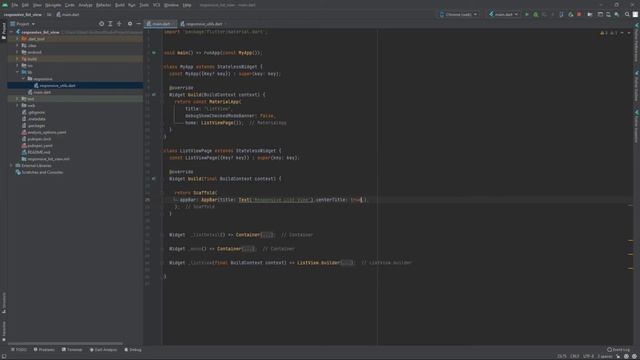Expand folded Container body of _listDetail
The image size is (640, 360).
[267, 235]
